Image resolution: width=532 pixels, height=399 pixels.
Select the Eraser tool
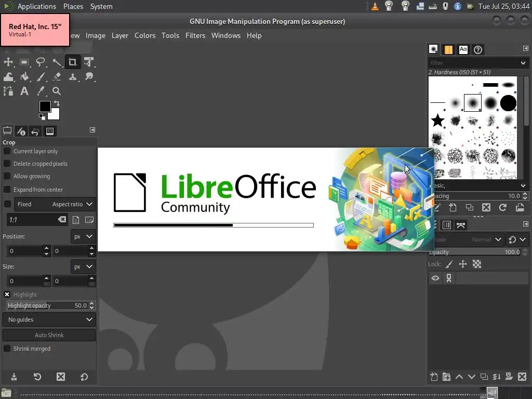[x=57, y=77]
